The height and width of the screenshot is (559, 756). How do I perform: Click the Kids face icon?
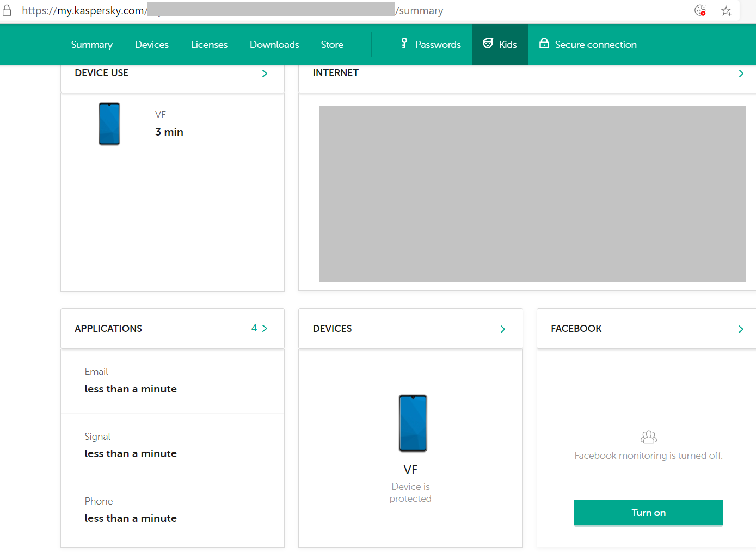click(x=488, y=44)
